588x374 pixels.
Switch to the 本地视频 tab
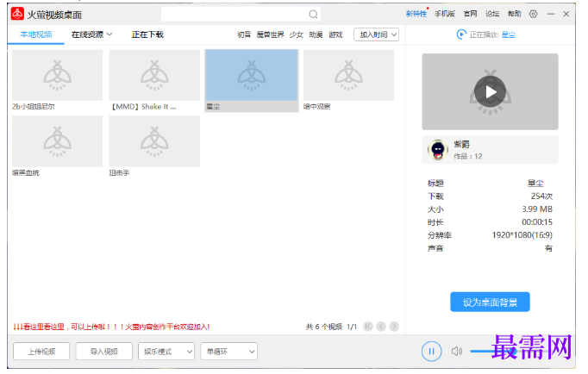pyautogui.click(x=36, y=34)
